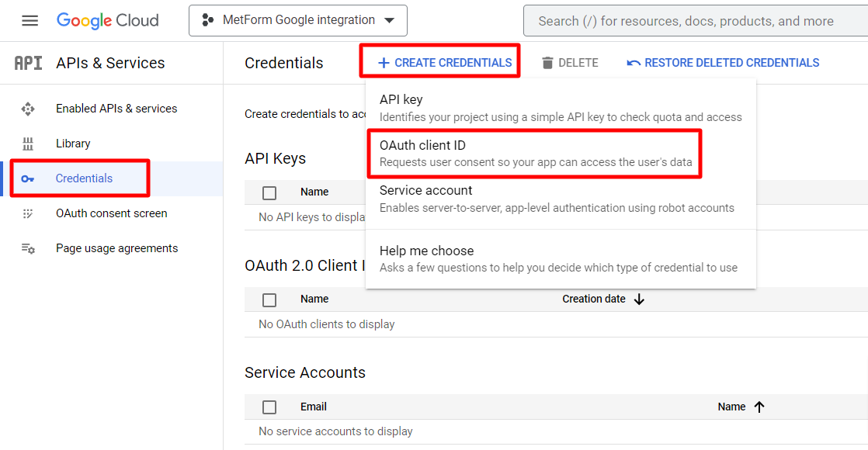Click the OAuth consent screen icon
Image resolution: width=868 pixels, height=450 pixels.
coord(28,213)
